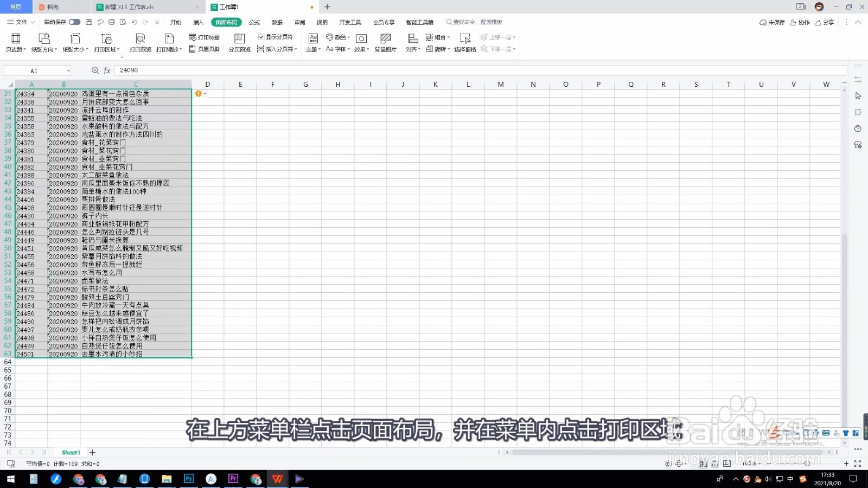This screenshot has height=488, width=868.
Task: Click the 打印预览 print preview icon
Action: (x=140, y=38)
